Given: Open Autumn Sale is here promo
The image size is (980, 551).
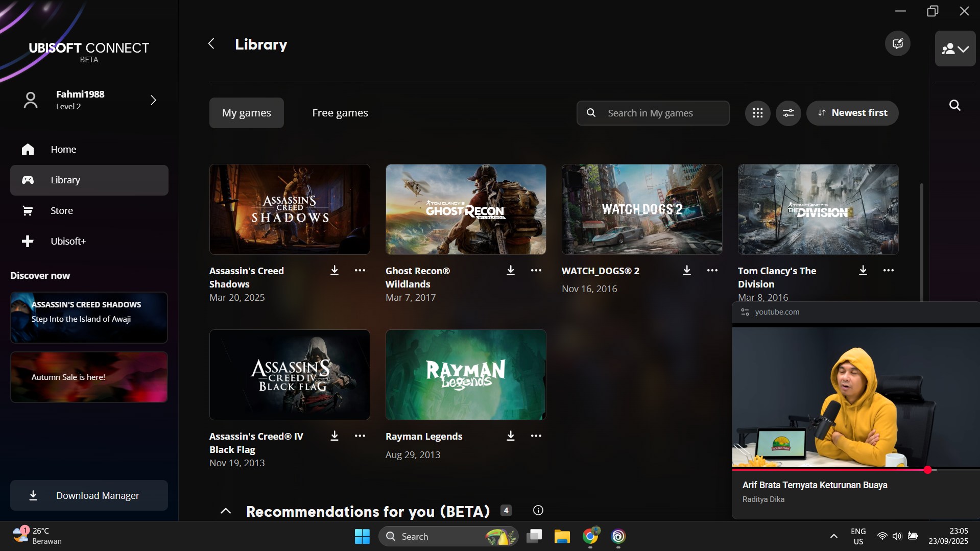Looking at the screenshot, I should (x=89, y=377).
